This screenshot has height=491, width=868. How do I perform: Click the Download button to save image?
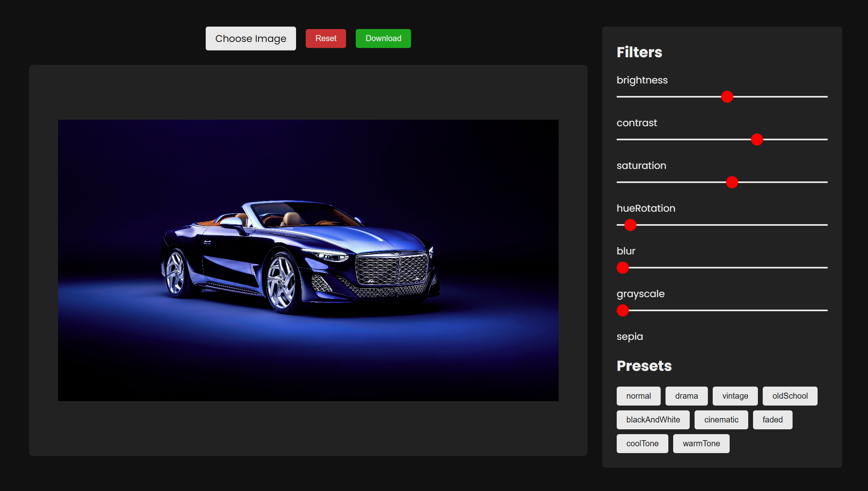383,38
